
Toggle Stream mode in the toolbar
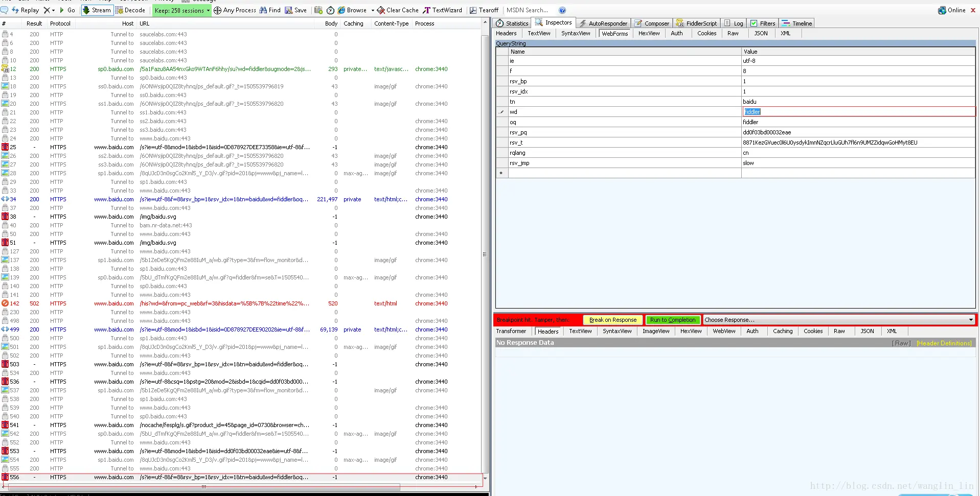tap(97, 10)
